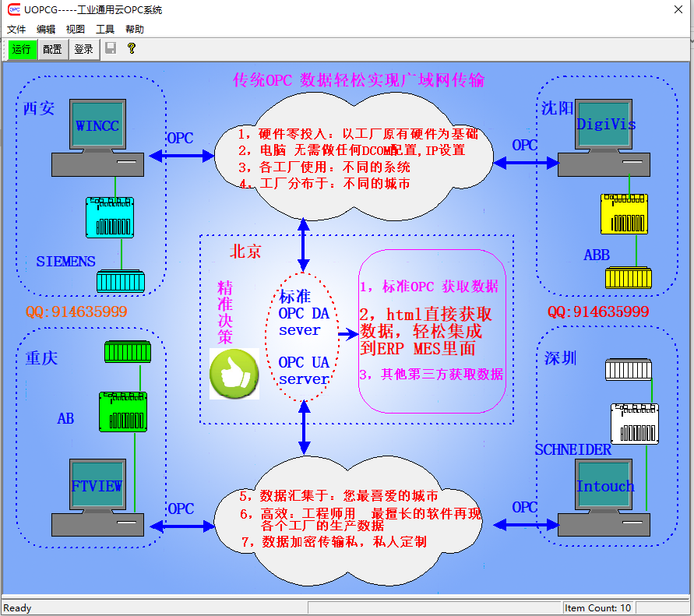Click the save floppy disk icon
694x616 pixels.
[111, 48]
